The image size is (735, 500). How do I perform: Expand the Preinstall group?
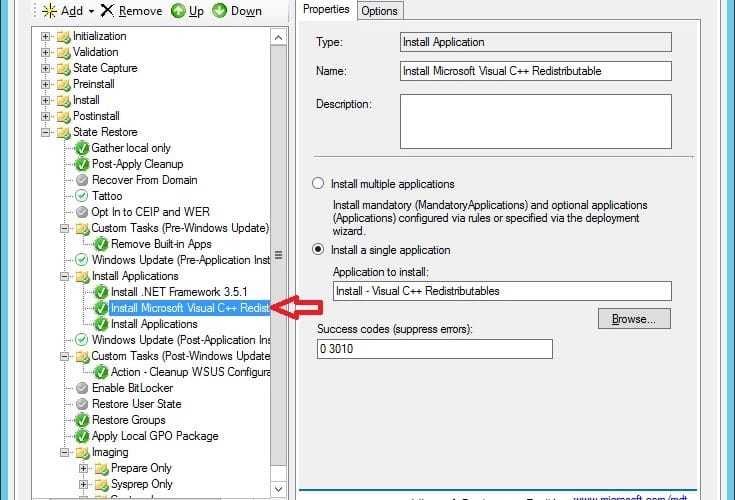tap(45, 84)
